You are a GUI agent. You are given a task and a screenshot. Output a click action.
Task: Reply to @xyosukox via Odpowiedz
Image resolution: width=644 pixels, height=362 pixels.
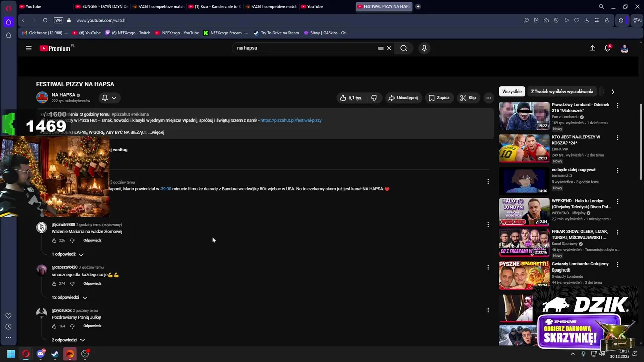(92, 326)
